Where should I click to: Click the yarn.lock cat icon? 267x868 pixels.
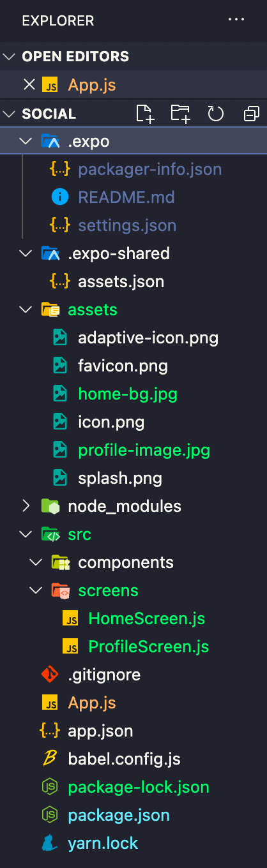50,843
